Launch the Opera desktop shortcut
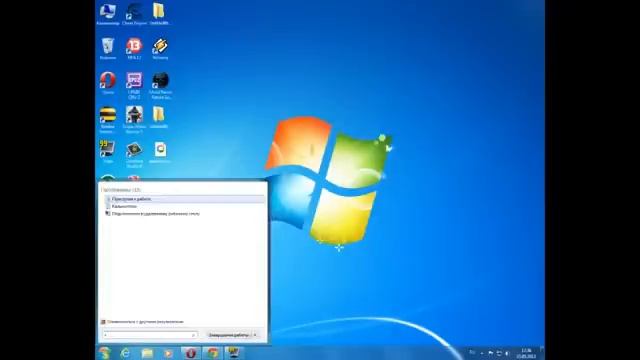 pyautogui.click(x=108, y=83)
